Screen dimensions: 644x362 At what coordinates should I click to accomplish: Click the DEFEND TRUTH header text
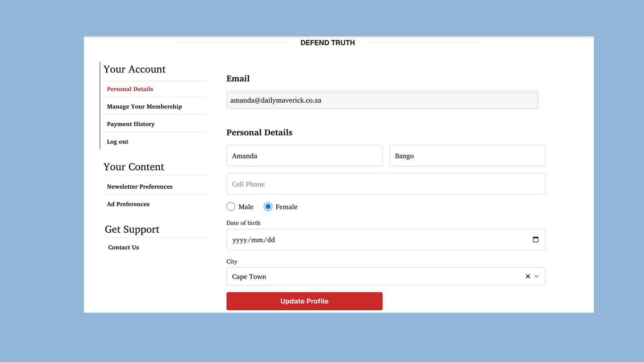coord(327,43)
